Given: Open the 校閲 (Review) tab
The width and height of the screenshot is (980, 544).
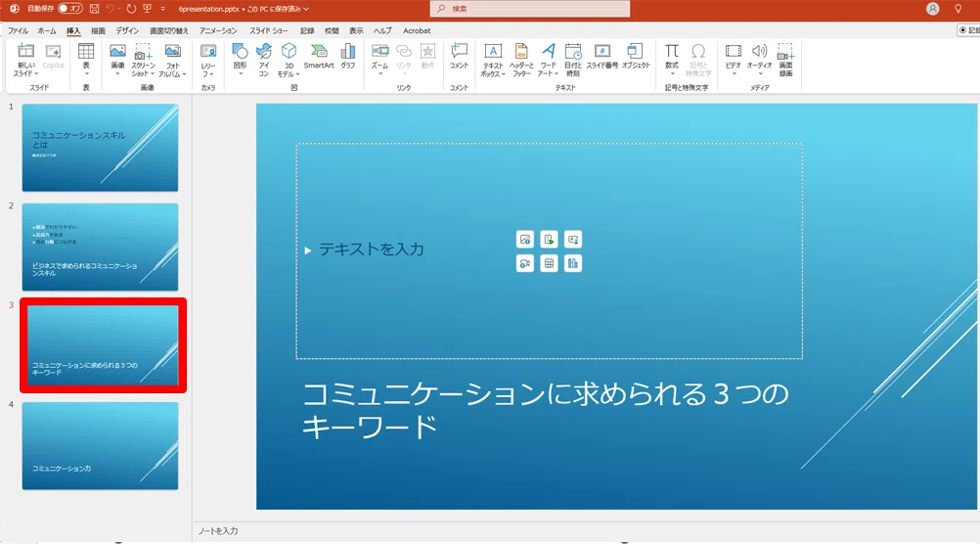Looking at the screenshot, I should pos(332,30).
